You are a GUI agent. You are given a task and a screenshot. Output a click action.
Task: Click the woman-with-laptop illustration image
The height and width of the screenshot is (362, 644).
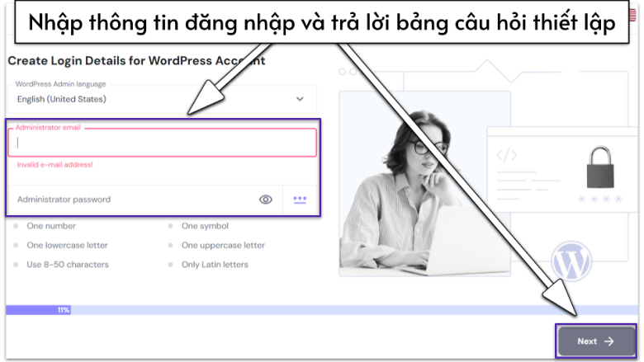[424, 184]
